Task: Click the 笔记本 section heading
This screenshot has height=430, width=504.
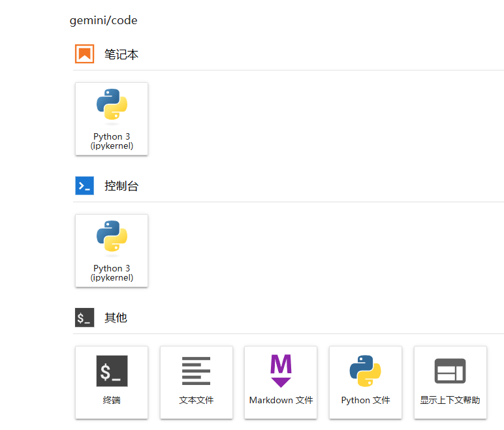Action: pos(121,54)
